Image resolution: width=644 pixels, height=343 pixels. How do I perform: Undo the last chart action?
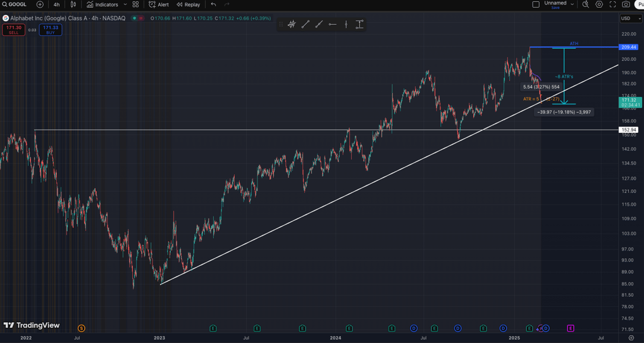pos(213,4)
